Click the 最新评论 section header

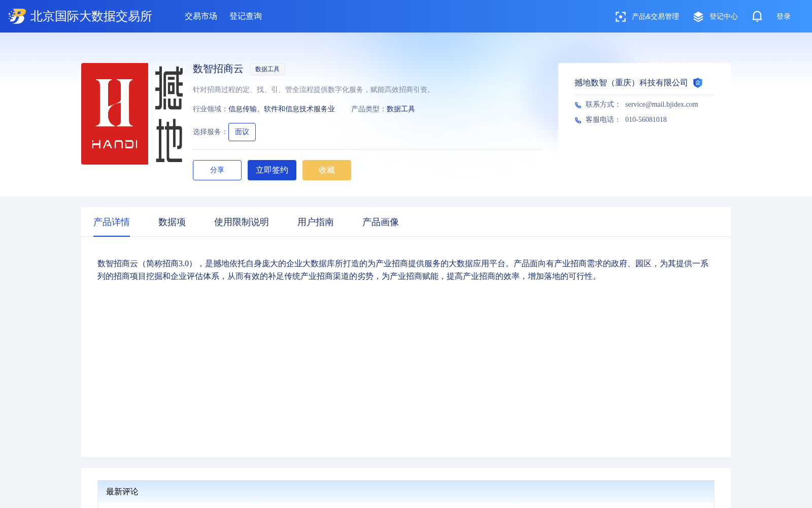click(406, 492)
